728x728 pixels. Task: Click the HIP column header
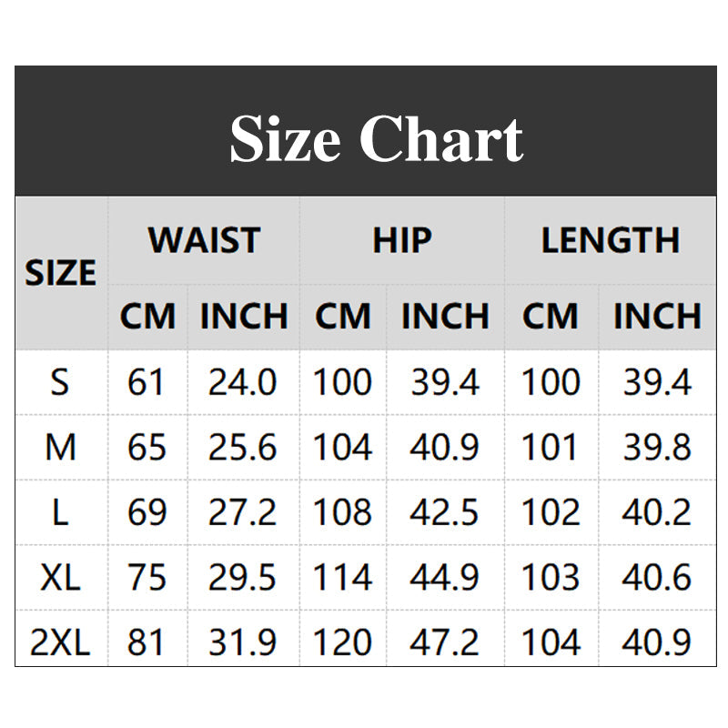click(x=401, y=240)
